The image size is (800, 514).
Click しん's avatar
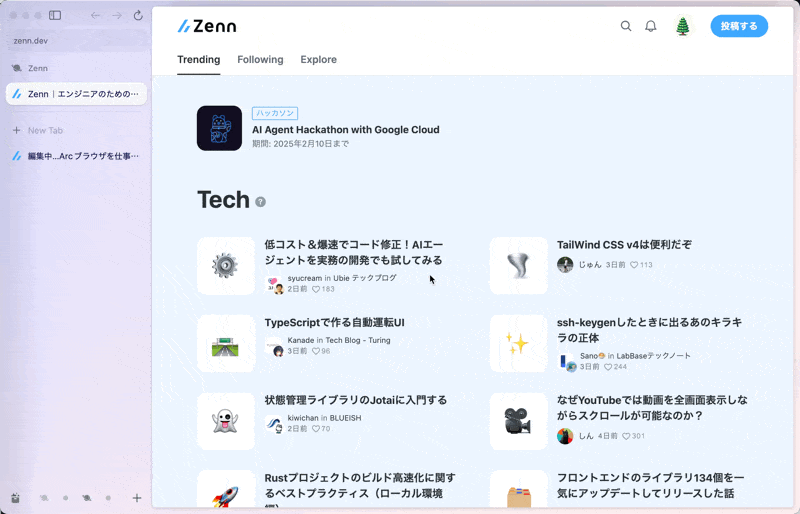pos(565,436)
